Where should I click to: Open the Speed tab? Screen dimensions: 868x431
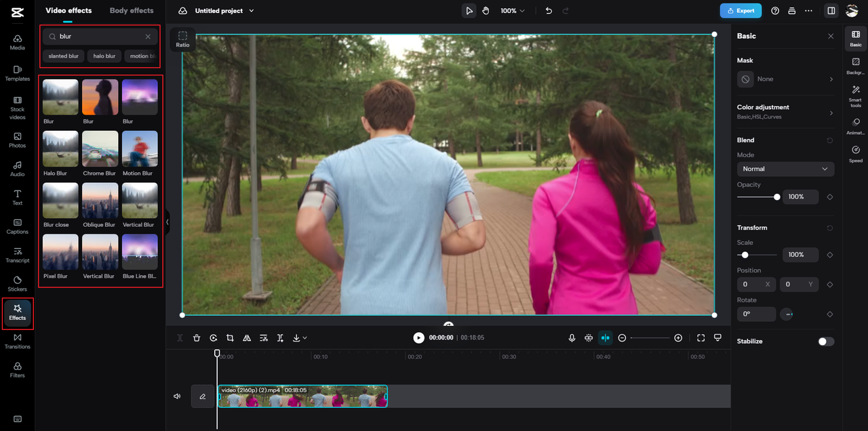pos(856,154)
